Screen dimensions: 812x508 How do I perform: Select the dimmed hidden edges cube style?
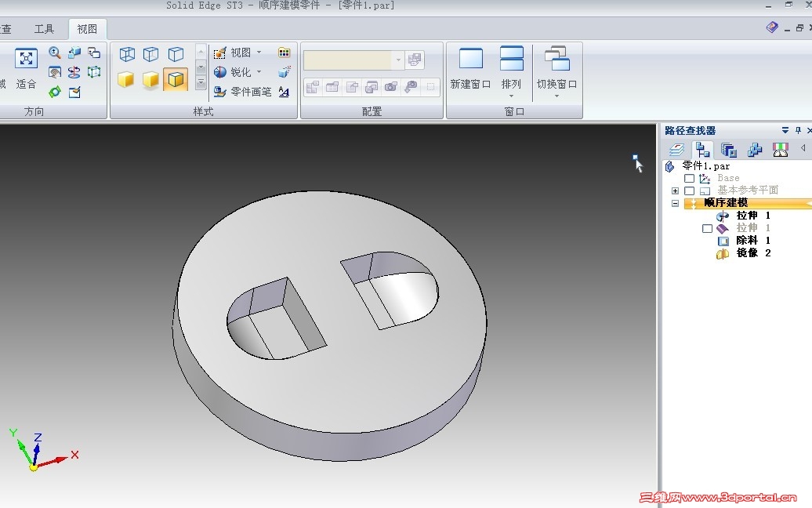150,54
